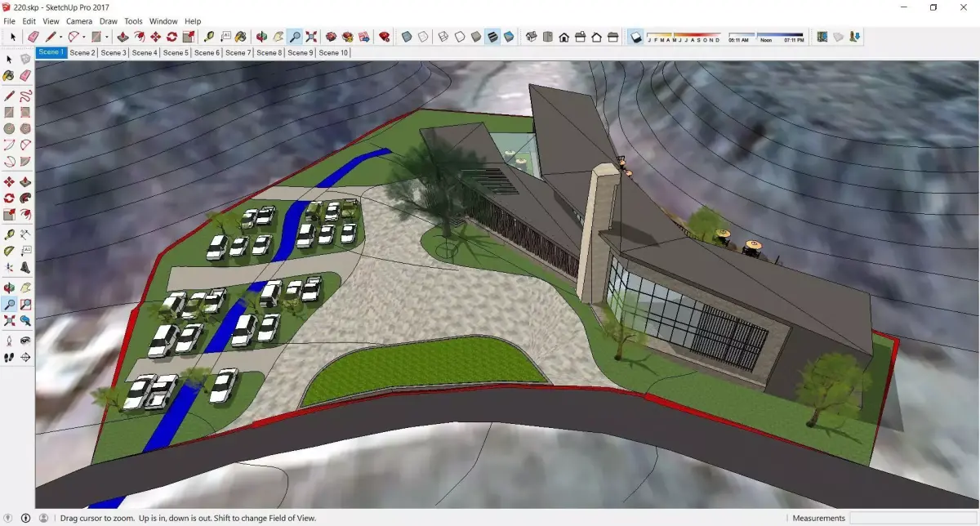This screenshot has height=526, width=980.
Task: Switch to the Scene 2 tab
Action: click(82, 52)
